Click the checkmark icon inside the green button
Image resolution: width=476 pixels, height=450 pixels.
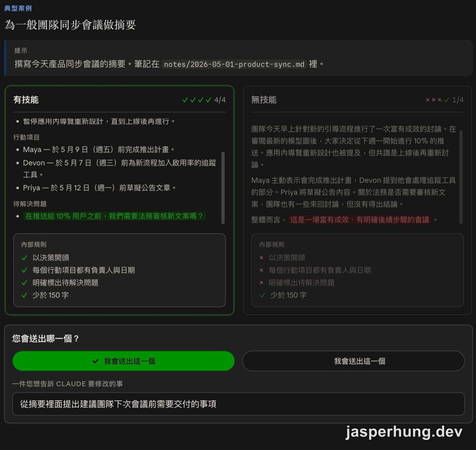click(x=95, y=361)
